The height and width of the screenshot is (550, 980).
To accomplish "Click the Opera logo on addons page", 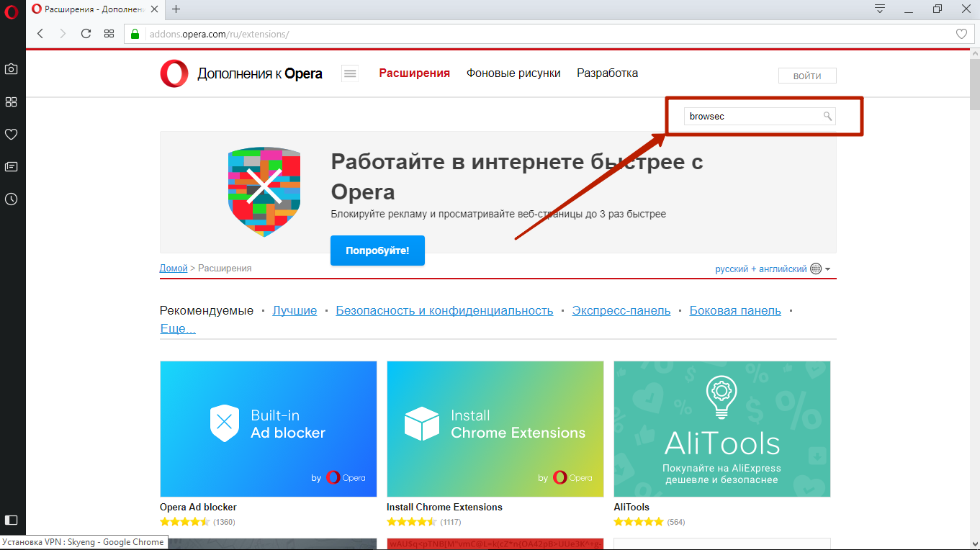I will [174, 73].
